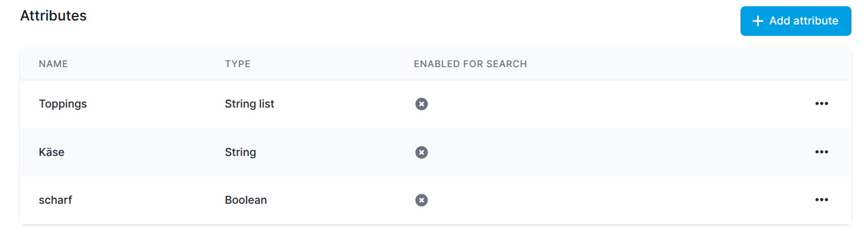Select the scharf attribute name

point(55,200)
